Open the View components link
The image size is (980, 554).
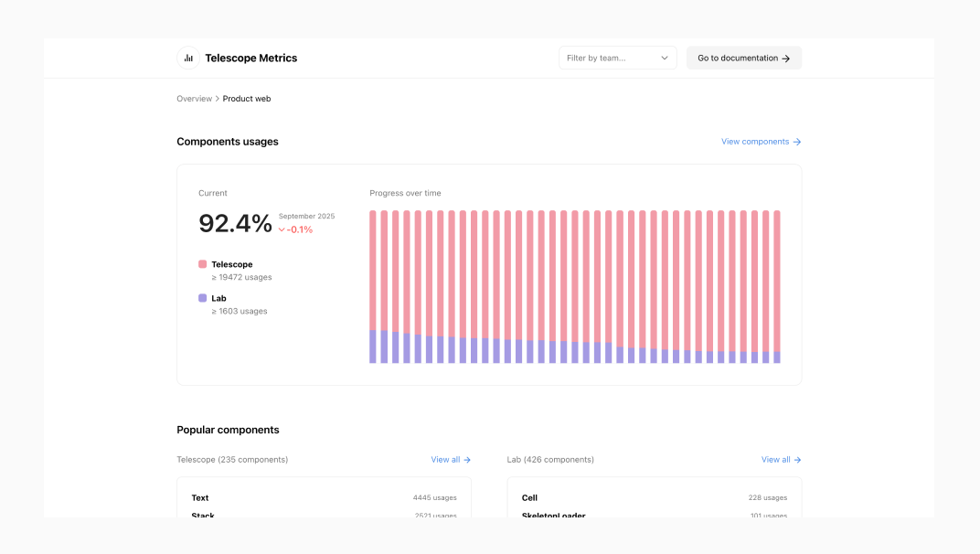pyautogui.click(x=754, y=142)
